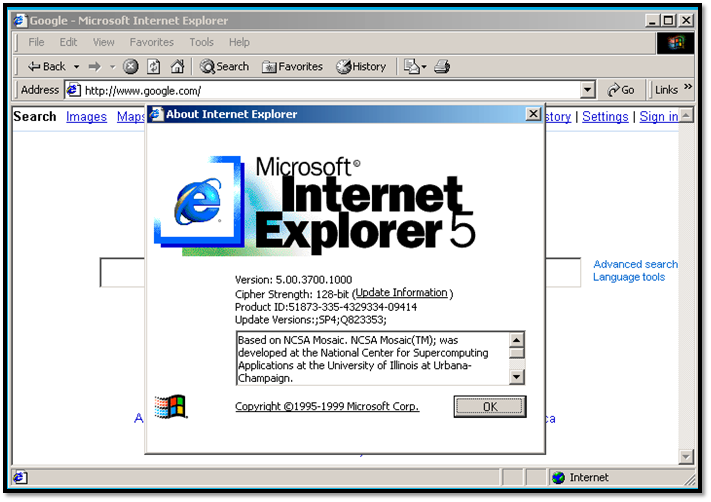Maximize the Internet Explorer window
This screenshot has height=502, width=711.
[x=668, y=20]
